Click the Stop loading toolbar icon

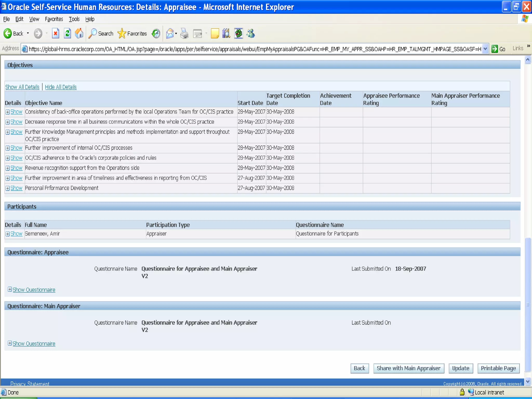click(55, 34)
